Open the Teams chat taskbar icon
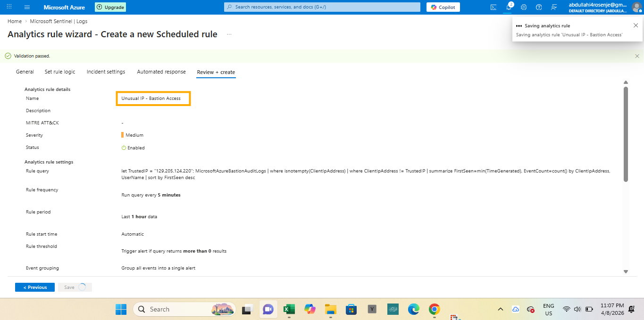The image size is (644, 320). click(x=268, y=309)
